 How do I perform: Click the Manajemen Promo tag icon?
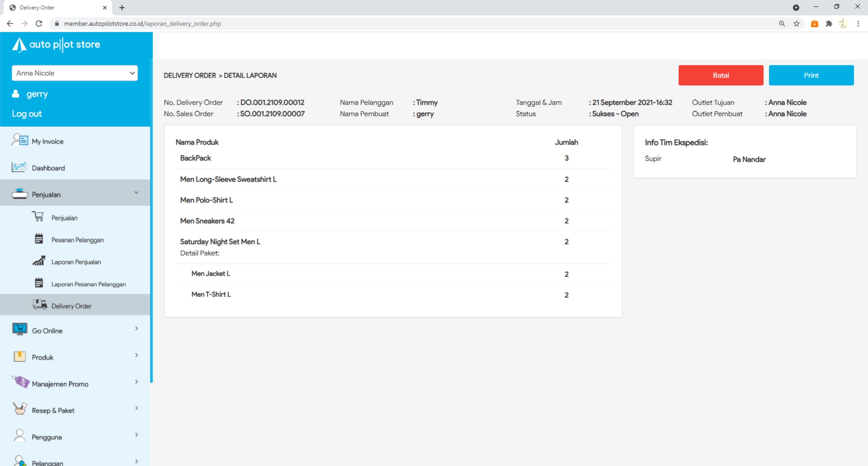(20, 382)
